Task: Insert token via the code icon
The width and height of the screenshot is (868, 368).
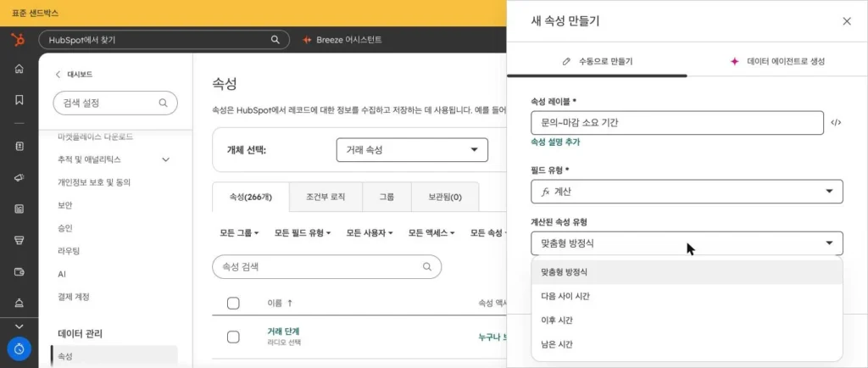Action: (x=836, y=123)
